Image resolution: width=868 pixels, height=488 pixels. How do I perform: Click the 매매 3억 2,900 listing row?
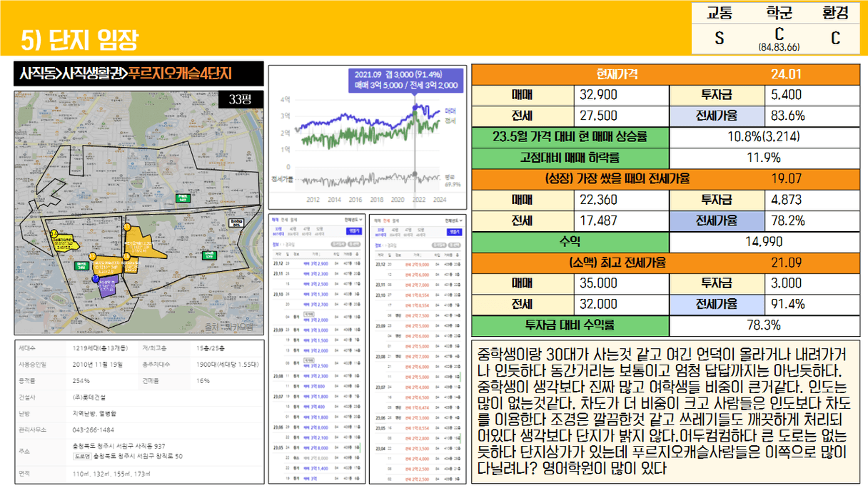(318, 263)
